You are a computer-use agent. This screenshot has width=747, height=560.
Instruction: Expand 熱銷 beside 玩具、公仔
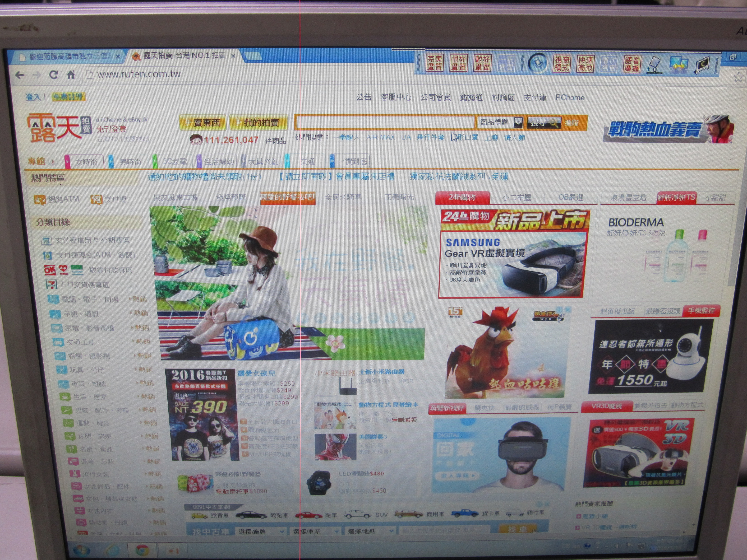click(144, 369)
